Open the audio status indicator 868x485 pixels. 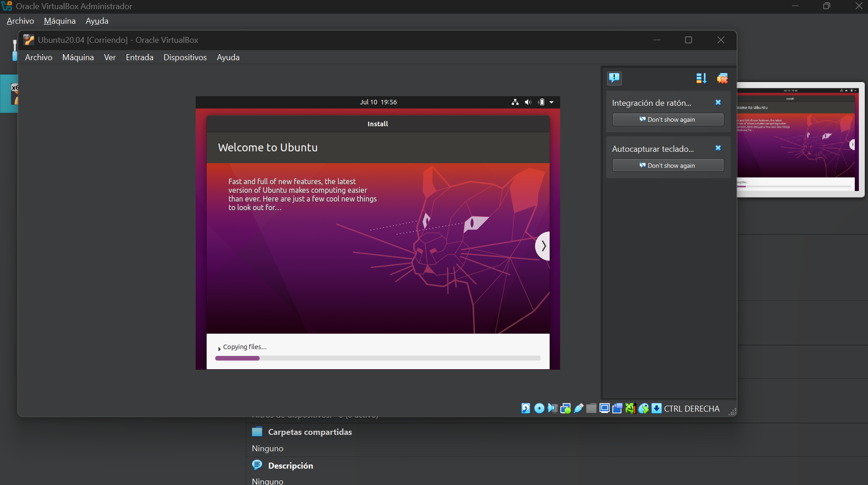tap(552, 408)
